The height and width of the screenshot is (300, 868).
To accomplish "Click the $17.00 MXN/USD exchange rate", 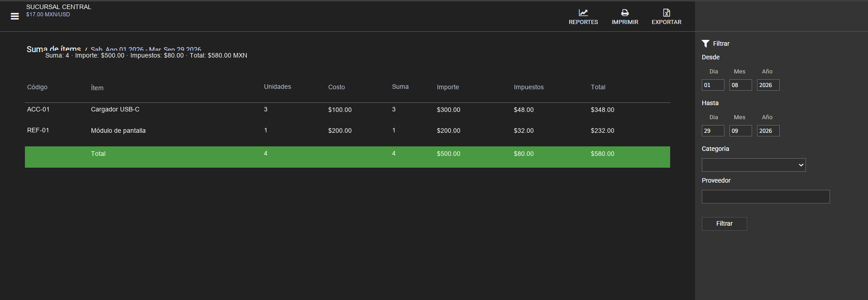I will (x=48, y=15).
